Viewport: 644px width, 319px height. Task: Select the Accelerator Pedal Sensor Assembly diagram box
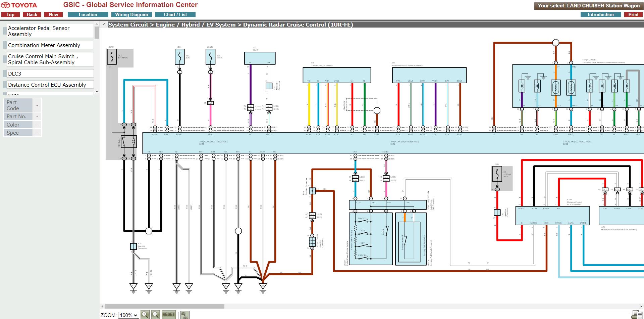click(429, 75)
